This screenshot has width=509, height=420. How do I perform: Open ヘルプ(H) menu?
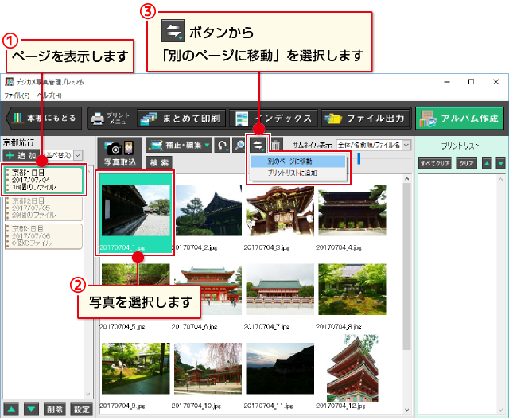(49, 95)
